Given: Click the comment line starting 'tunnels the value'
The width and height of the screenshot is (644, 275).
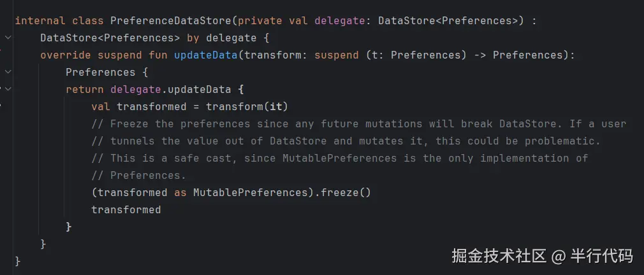Looking at the screenshot, I should [x=346, y=141].
